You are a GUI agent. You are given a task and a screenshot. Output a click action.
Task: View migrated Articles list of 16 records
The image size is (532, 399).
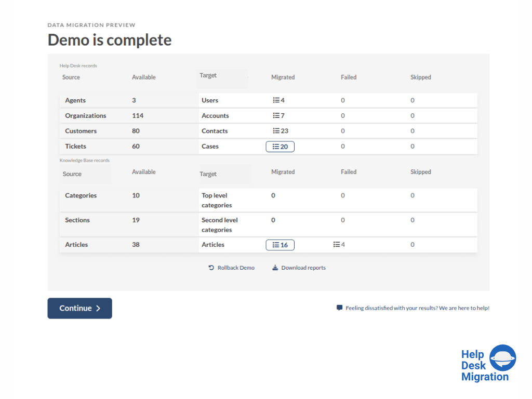280,245
